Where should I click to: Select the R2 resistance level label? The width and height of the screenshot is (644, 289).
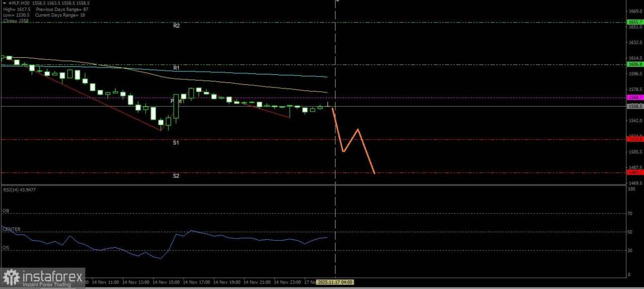click(177, 25)
